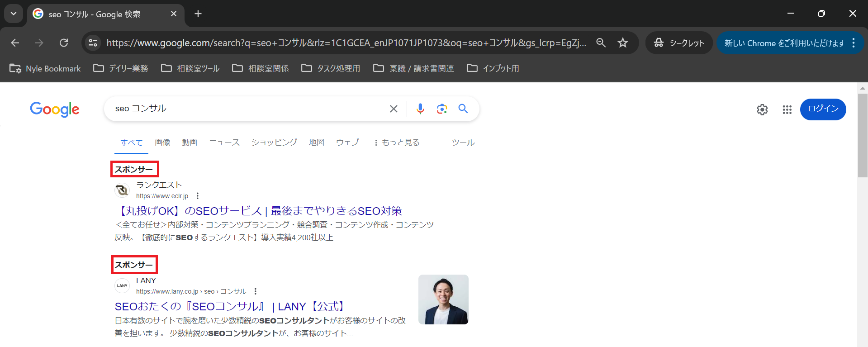Open the デイリー業務 bookmark folder
Image resolution: width=868 pixels, height=347 pixels.
121,68
